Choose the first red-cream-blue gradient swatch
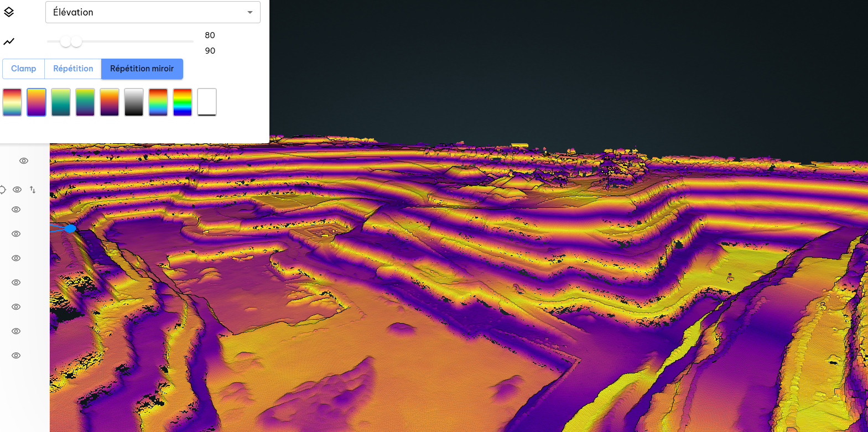 pos(12,102)
